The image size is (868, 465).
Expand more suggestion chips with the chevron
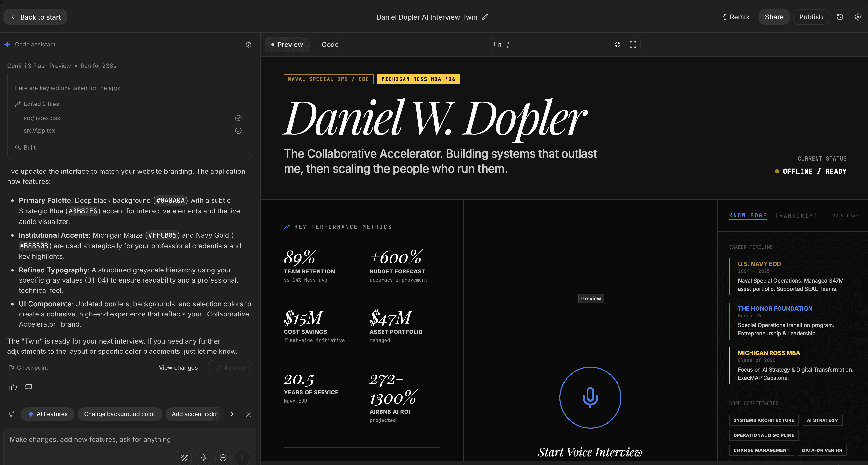click(x=232, y=414)
